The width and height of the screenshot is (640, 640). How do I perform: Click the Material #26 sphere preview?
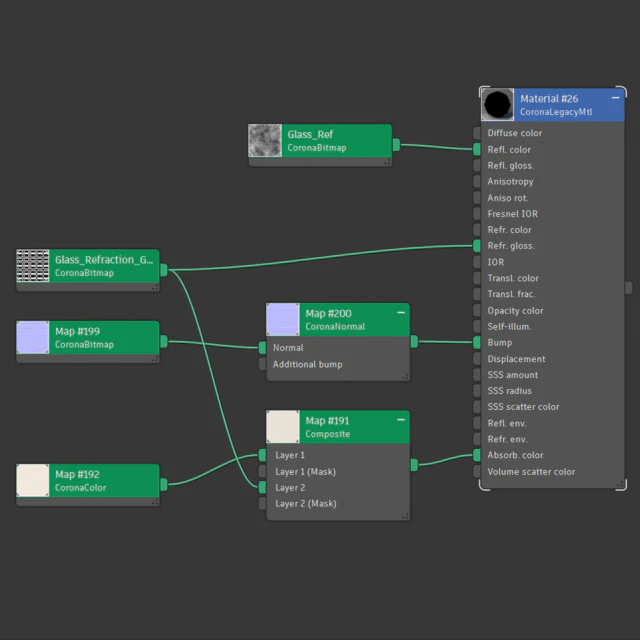[x=498, y=104]
